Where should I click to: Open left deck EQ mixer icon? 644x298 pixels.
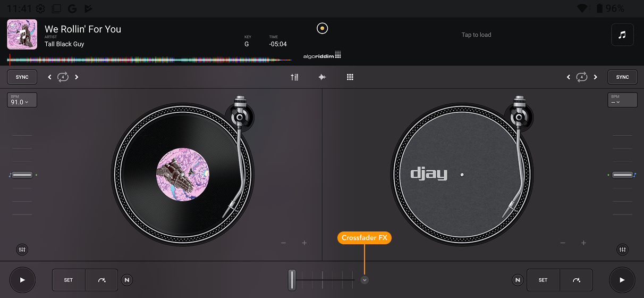[x=22, y=249]
